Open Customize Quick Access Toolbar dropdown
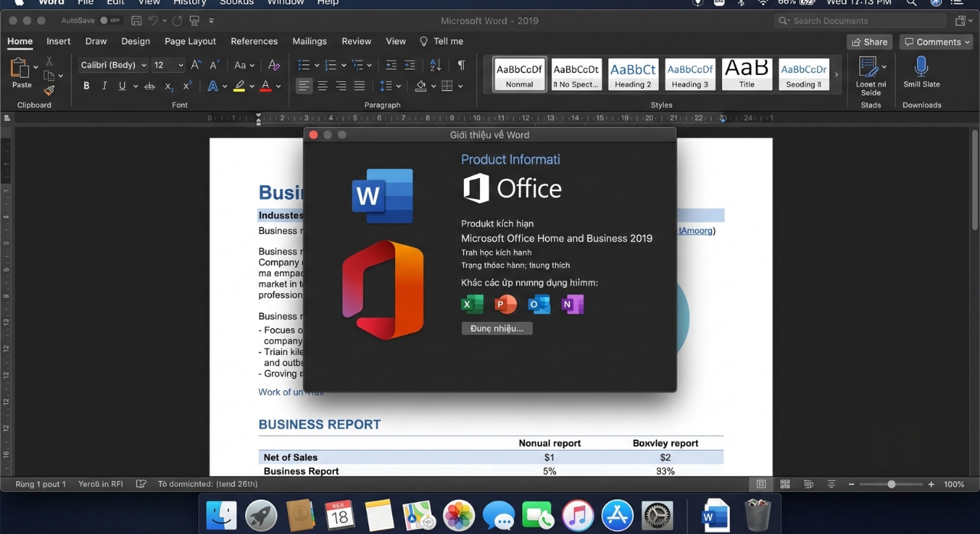The width and height of the screenshot is (980, 534). (x=211, y=21)
